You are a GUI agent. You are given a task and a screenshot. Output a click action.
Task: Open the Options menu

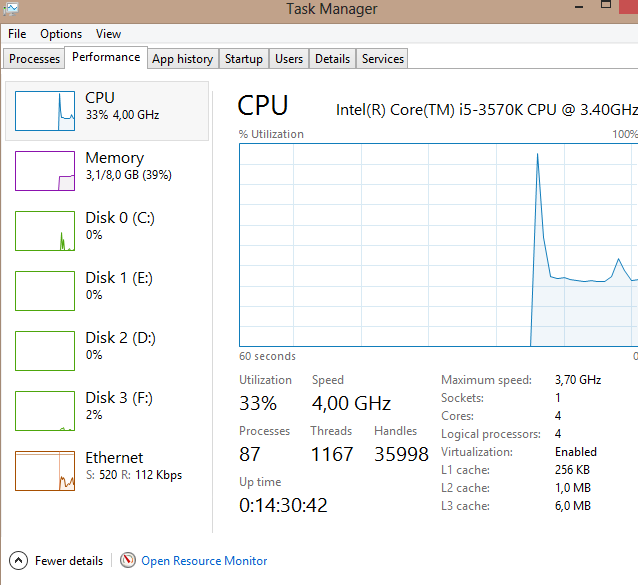61,34
